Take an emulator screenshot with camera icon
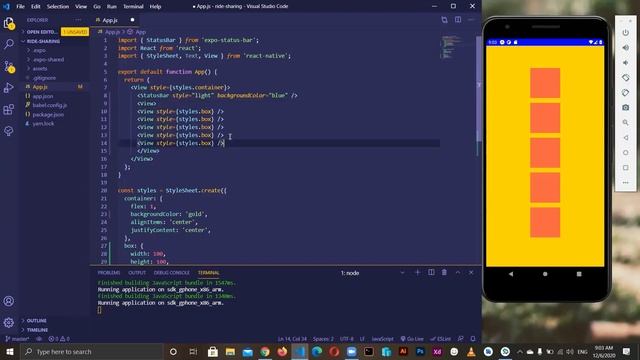 tap(625, 107)
